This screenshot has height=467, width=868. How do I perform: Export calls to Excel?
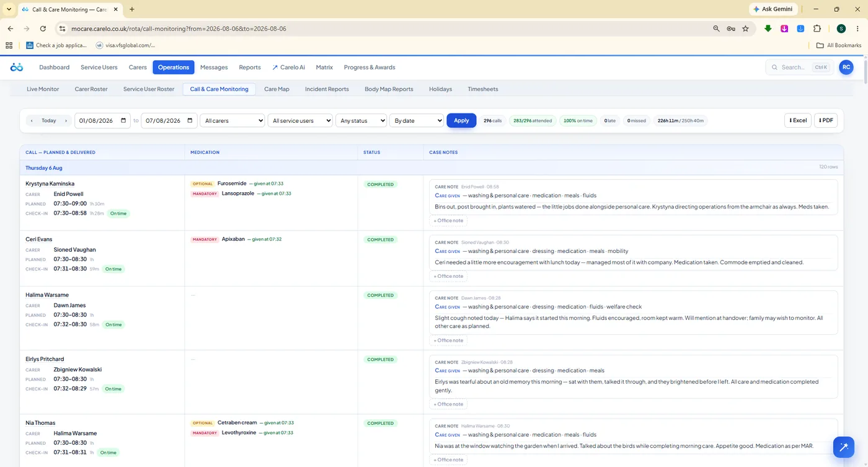798,120
